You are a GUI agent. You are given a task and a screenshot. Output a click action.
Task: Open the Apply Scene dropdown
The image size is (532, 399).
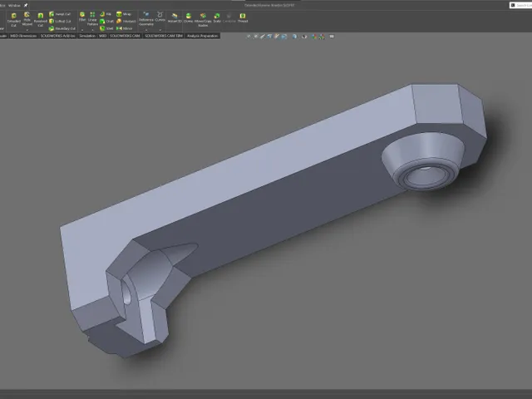(x=322, y=37)
